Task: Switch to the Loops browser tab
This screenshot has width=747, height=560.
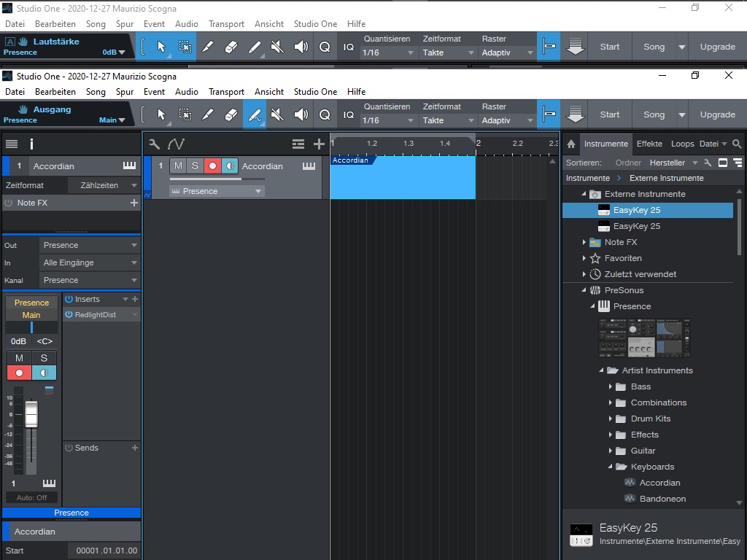Action: click(683, 144)
